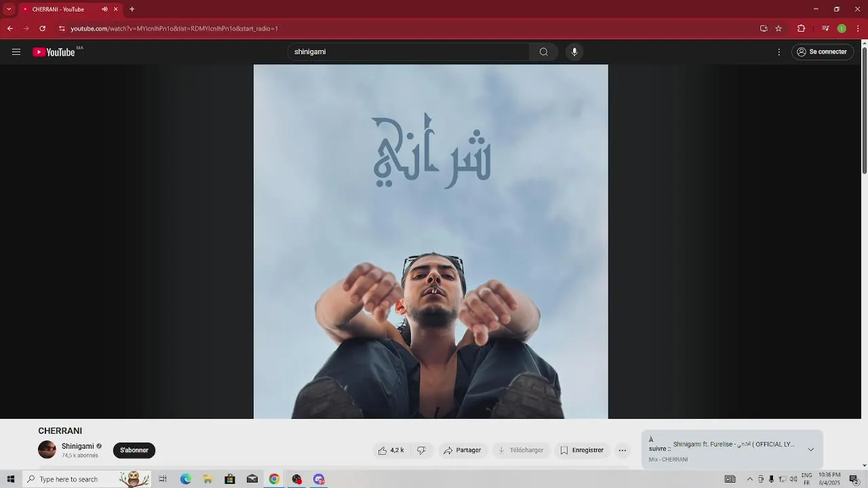Open the Shinigami channel name link
868x488 pixels.
pyautogui.click(x=78, y=446)
